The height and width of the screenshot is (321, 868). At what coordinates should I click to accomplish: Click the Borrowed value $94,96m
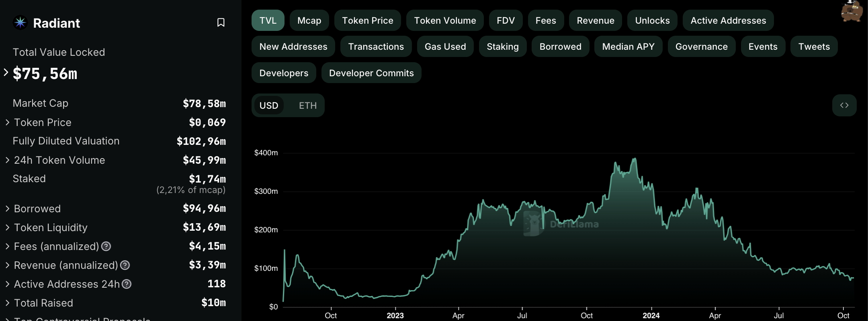(204, 208)
